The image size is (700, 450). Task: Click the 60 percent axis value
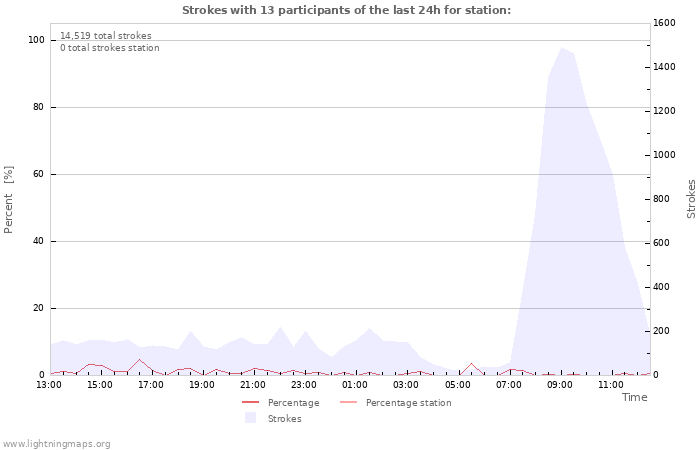point(38,174)
